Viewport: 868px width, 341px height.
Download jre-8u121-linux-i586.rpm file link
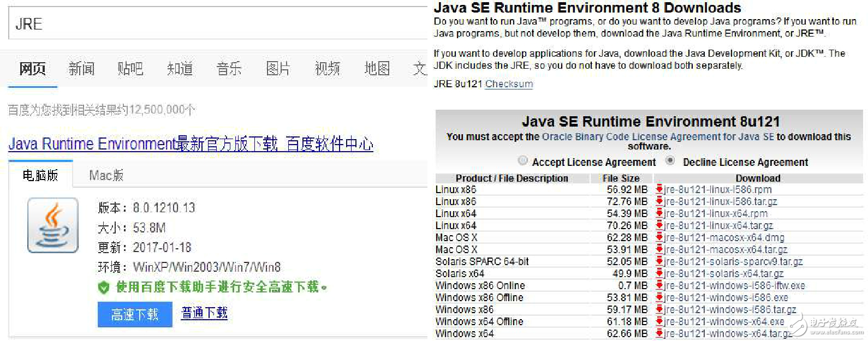coord(718,189)
